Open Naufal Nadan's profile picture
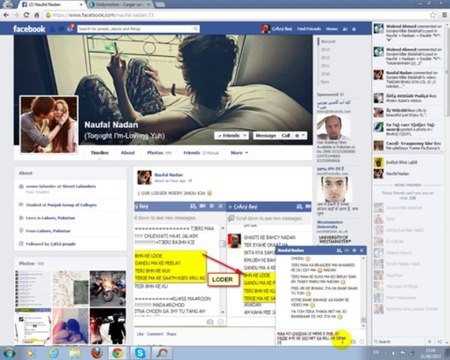Screen dimensions: 450x360 (x=49, y=124)
